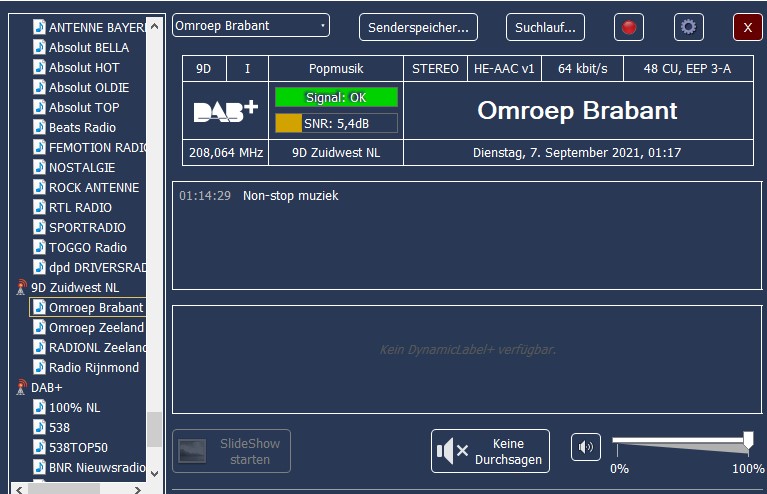Start the Suchlauf station scan
The height and width of the screenshot is (494, 767).
click(x=545, y=27)
